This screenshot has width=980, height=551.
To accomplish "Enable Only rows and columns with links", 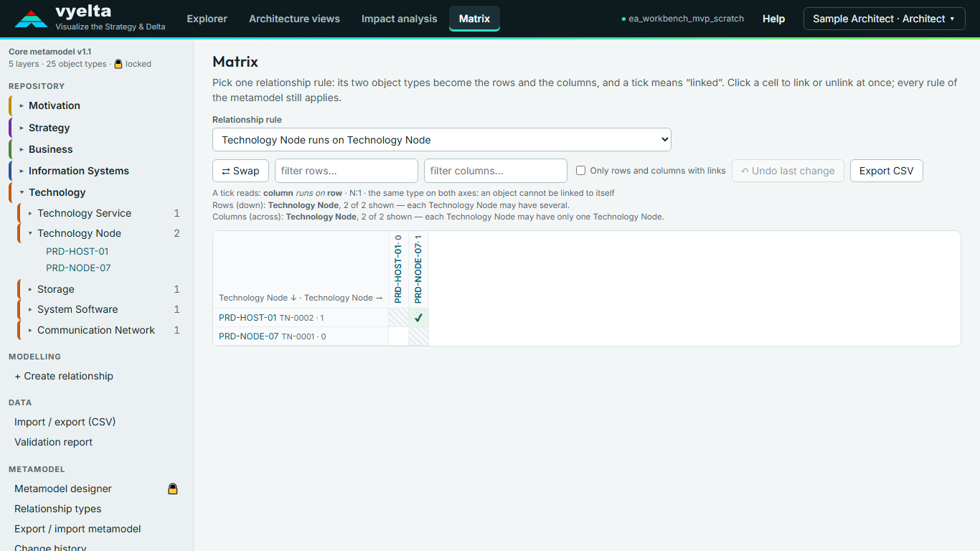I will tap(581, 171).
